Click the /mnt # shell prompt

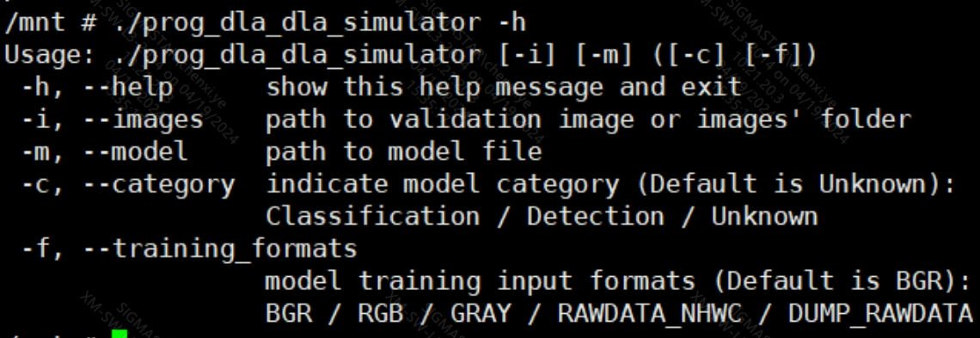click(x=51, y=23)
